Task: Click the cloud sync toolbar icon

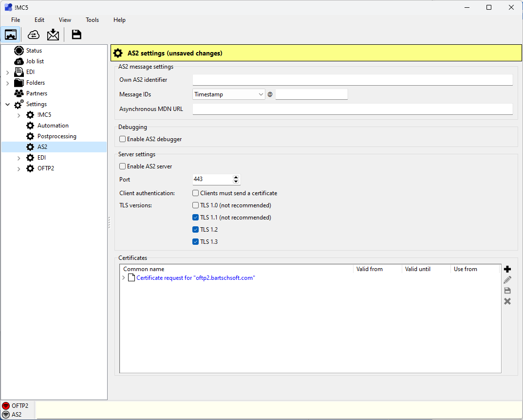Action: point(33,35)
